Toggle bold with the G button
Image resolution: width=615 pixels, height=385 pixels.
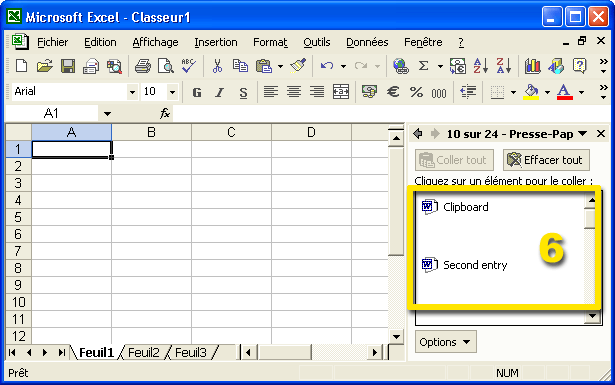(x=197, y=93)
